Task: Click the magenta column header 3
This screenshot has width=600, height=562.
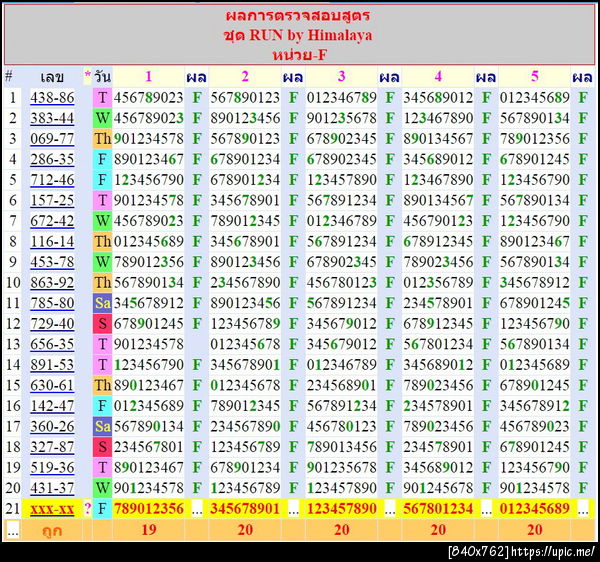Action: pyautogui.click(x=341, y=77)
